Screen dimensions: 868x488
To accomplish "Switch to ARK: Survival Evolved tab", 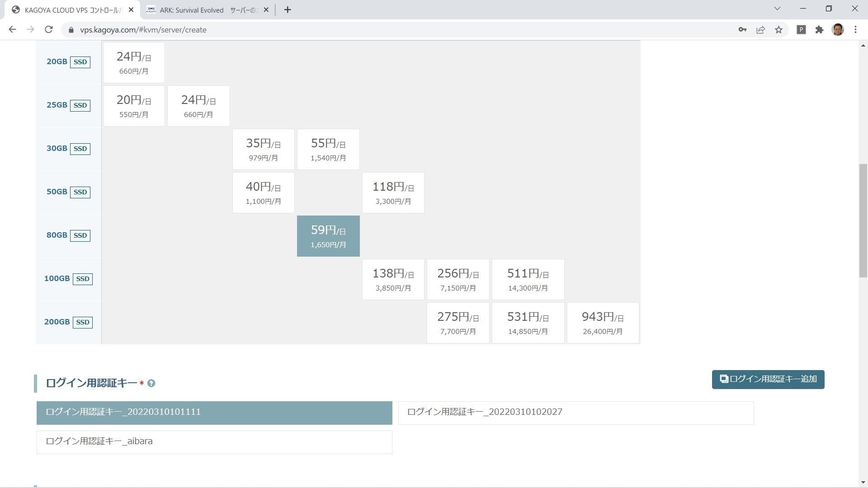I will (203, 10).
